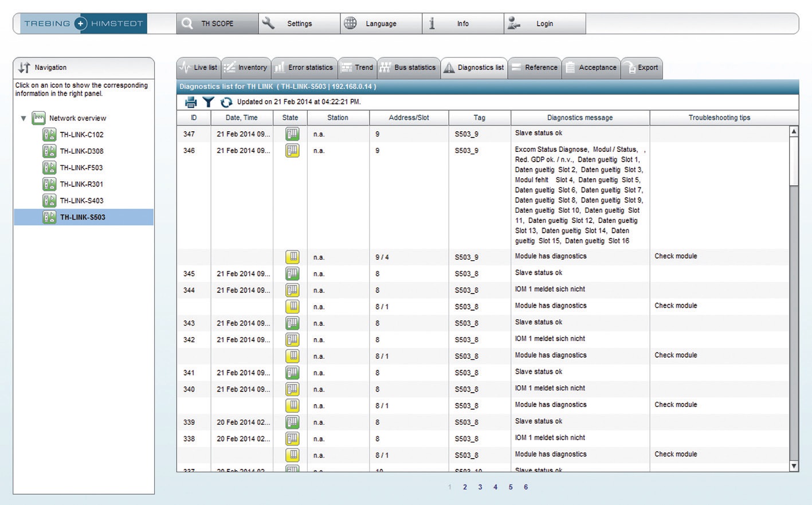
Task: Collapse the Network overview tree
Action: (23, 119)
